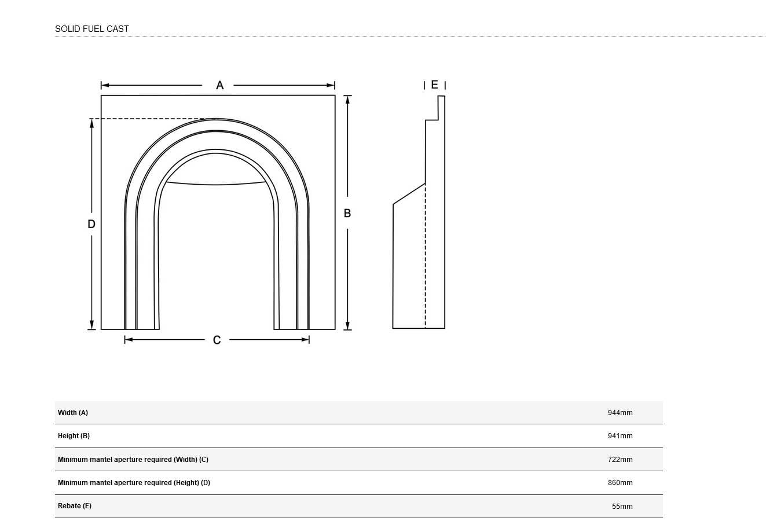Click the 860mm aperture height value
This screenshot has height=532, width=766.
620,483
